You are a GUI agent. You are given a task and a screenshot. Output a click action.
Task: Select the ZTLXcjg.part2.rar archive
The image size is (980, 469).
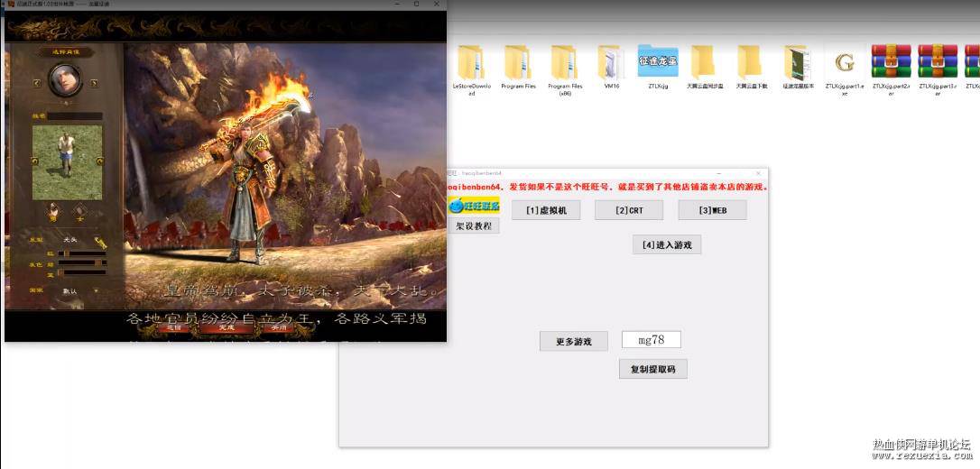point(892,69)
